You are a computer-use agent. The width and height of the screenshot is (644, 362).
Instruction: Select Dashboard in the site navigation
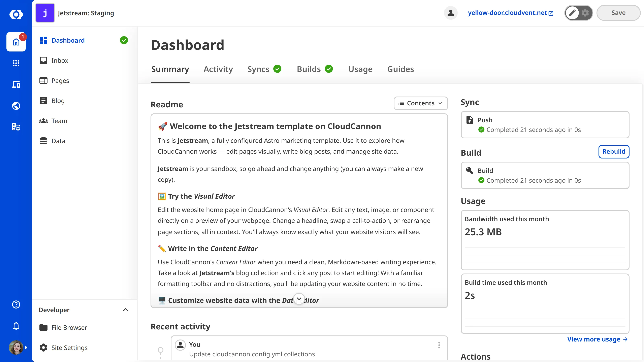84,40
